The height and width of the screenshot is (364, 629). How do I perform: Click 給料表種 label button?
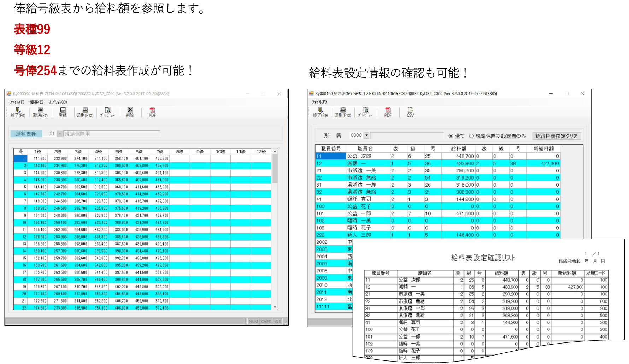point(26,134)
